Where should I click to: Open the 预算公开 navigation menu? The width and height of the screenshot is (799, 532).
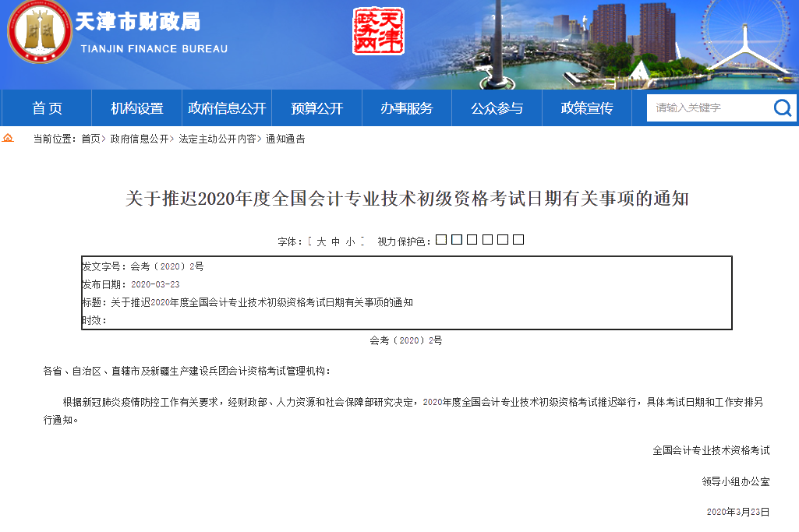pos(316,108)
